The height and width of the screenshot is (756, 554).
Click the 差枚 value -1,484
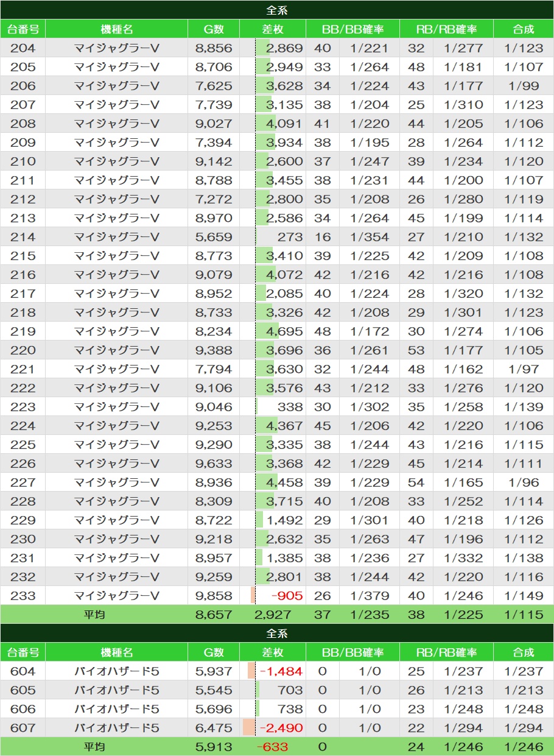click(x=281, y=671)
